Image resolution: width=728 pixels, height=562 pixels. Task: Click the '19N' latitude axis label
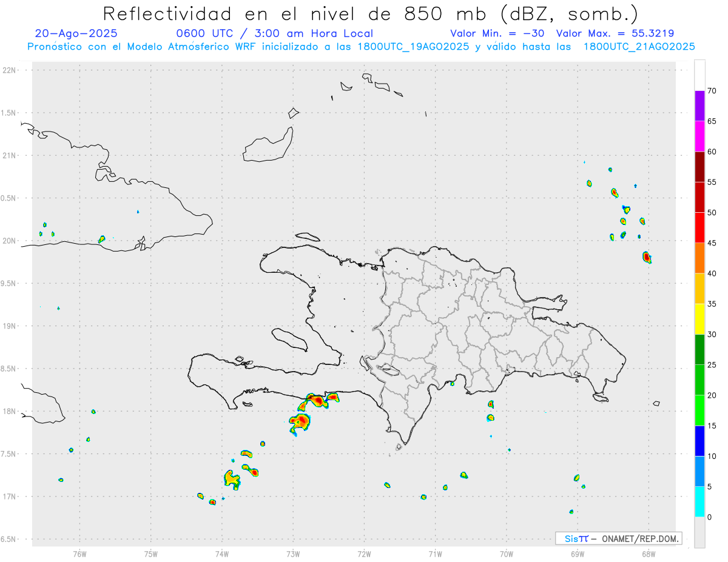pos(10,326)
